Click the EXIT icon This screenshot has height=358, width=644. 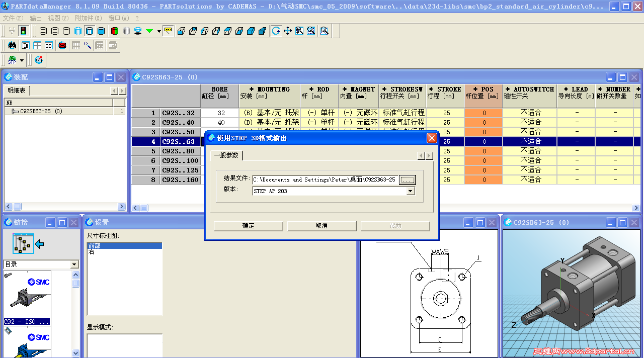point(39,60)
